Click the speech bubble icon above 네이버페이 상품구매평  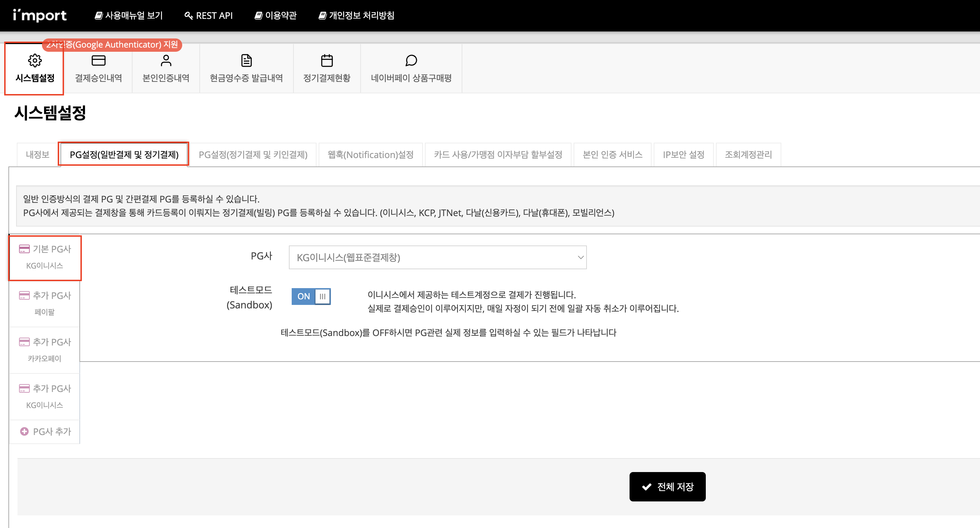pyautogui.click(x=411, y=60)
